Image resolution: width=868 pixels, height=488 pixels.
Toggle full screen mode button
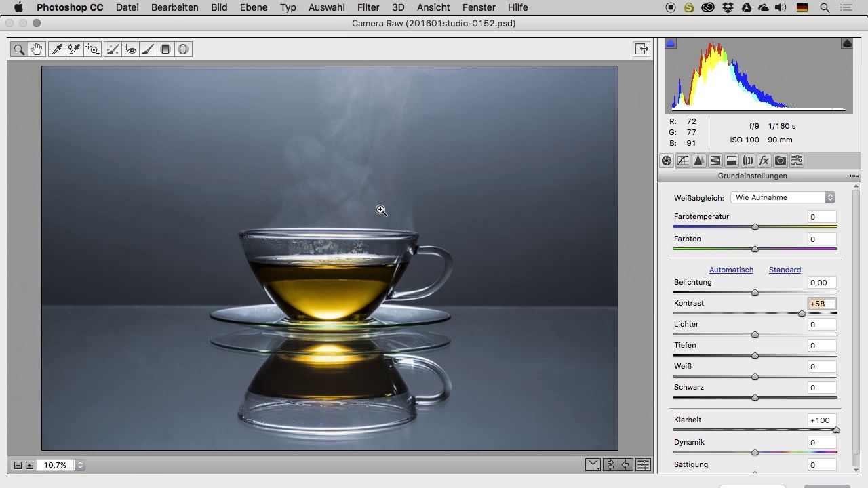tap(641, 49)
